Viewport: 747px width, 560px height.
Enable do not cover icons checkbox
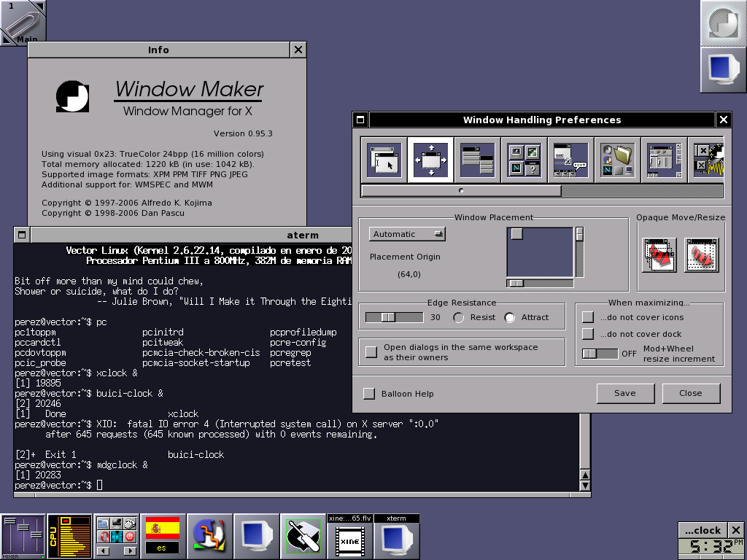point(588,317)
